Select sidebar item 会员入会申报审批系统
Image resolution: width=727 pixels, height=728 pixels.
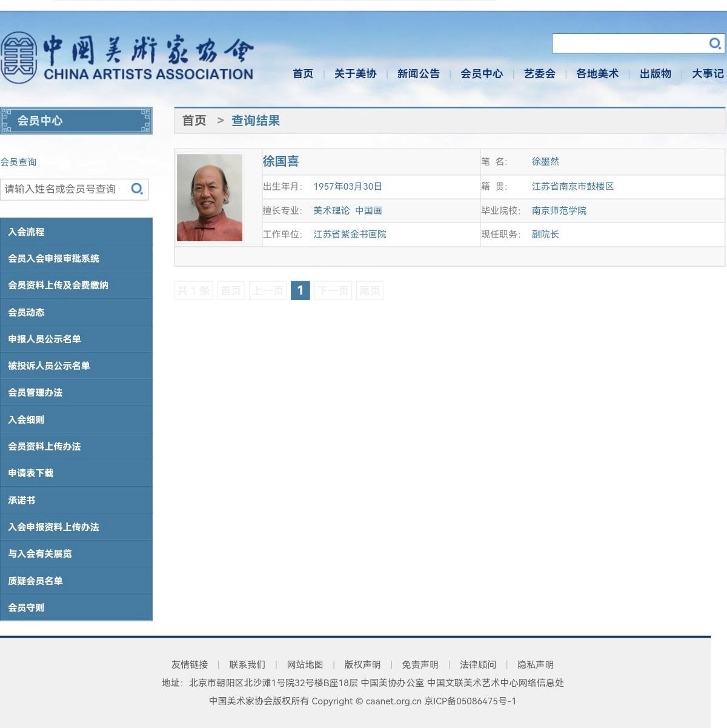click(76, 258)
